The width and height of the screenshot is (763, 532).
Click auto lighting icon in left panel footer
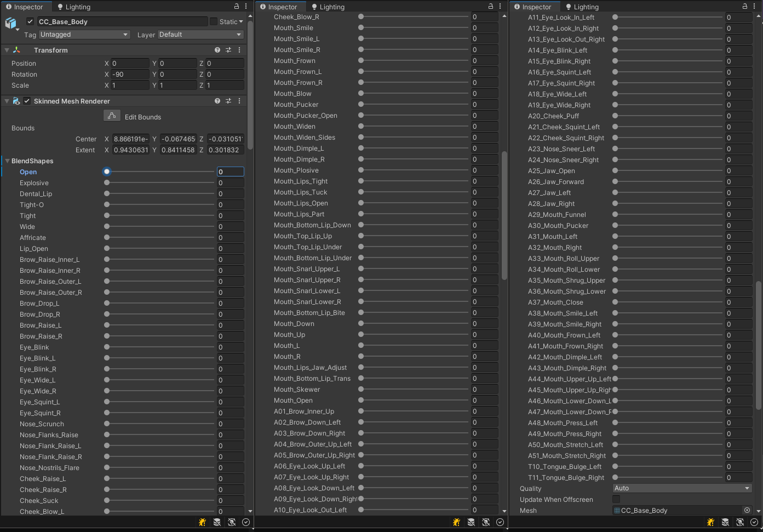232,522
